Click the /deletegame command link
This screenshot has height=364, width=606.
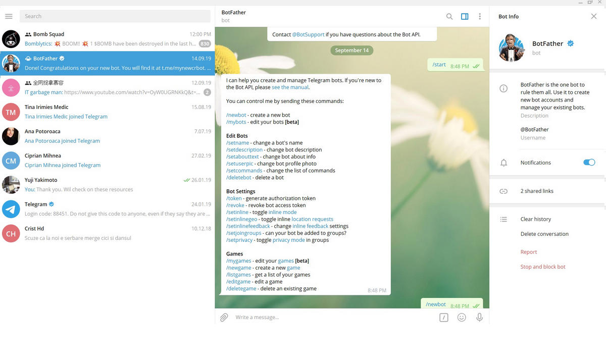(x=241, y=289)
